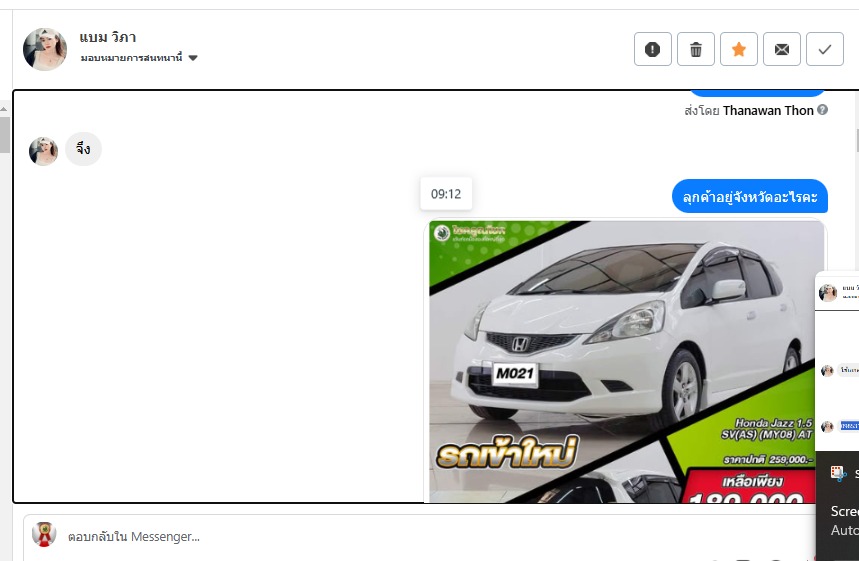The width and height of the screenshot is (859, 561).
Task: Click the screenshot app icon in the notification popup
Action: point(838,473)
